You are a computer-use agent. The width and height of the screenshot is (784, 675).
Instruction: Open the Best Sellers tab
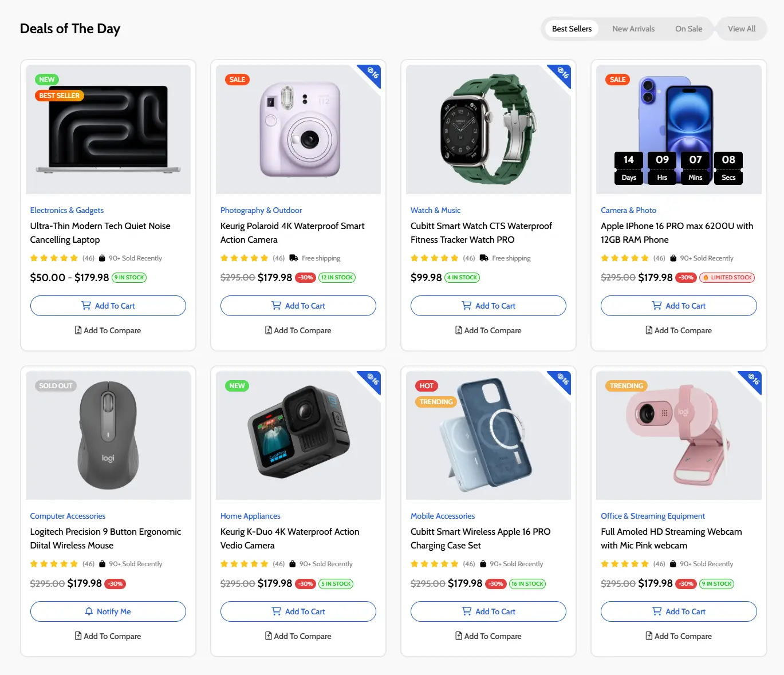coord(572,29)
